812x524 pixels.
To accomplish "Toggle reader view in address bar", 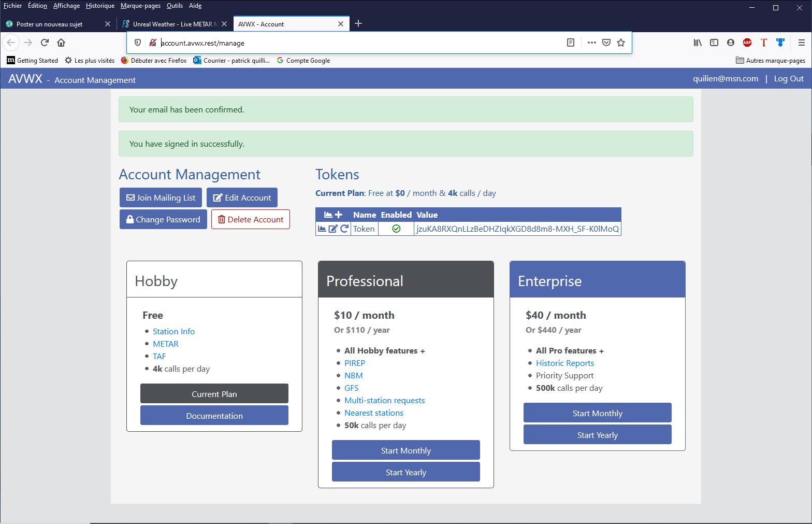I will pyautogui.click(x=571, y=43).
